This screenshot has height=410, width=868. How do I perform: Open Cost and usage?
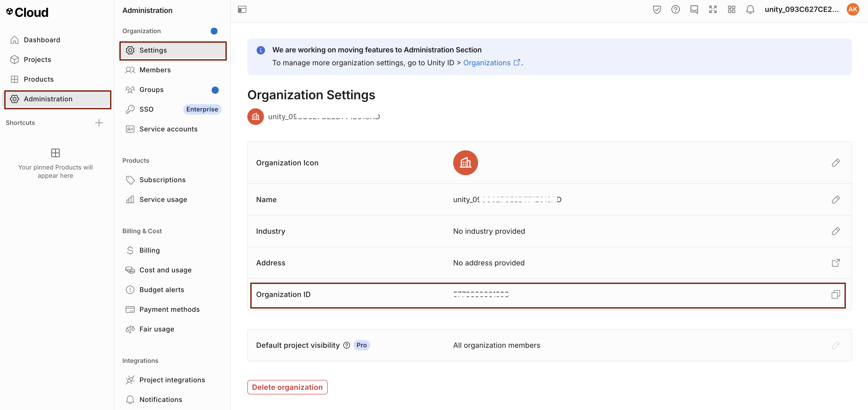pyautogui.click(x=173, y=270)
